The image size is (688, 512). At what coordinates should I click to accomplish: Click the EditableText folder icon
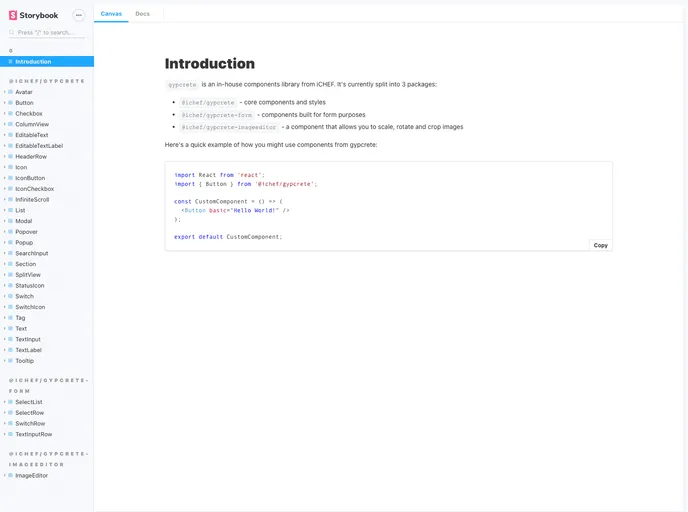click(11, 135)
